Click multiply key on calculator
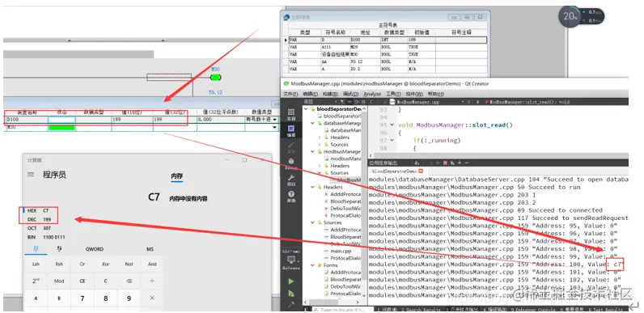Screen dimensions: 644x313 point(152,298)
